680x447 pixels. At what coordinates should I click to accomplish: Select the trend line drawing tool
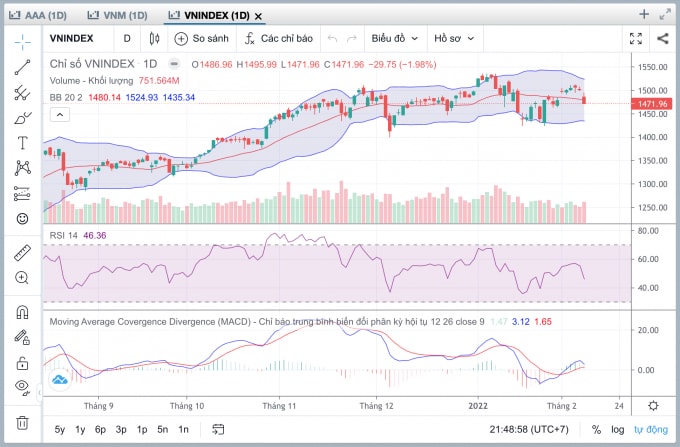coord(23,67)
